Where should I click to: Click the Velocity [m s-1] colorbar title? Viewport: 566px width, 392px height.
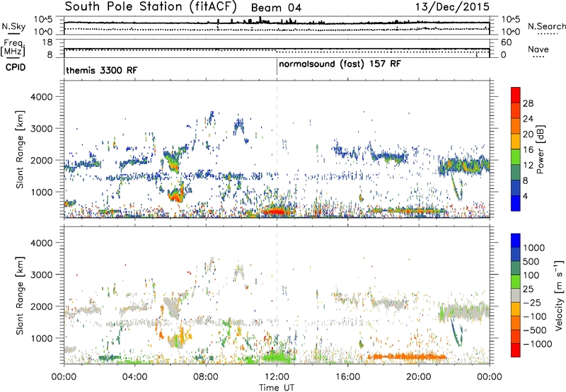coord(559,295)
